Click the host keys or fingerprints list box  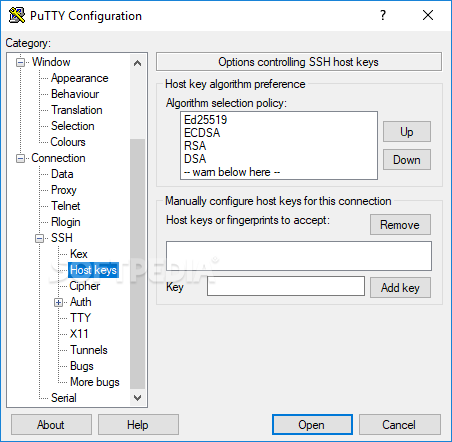pos(299,256)
